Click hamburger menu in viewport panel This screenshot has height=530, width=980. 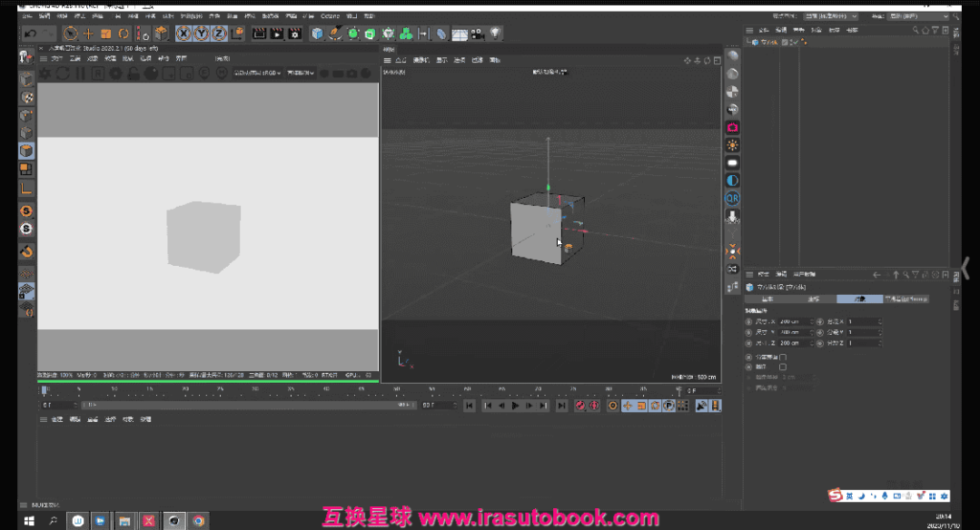(x=388, y=60)
